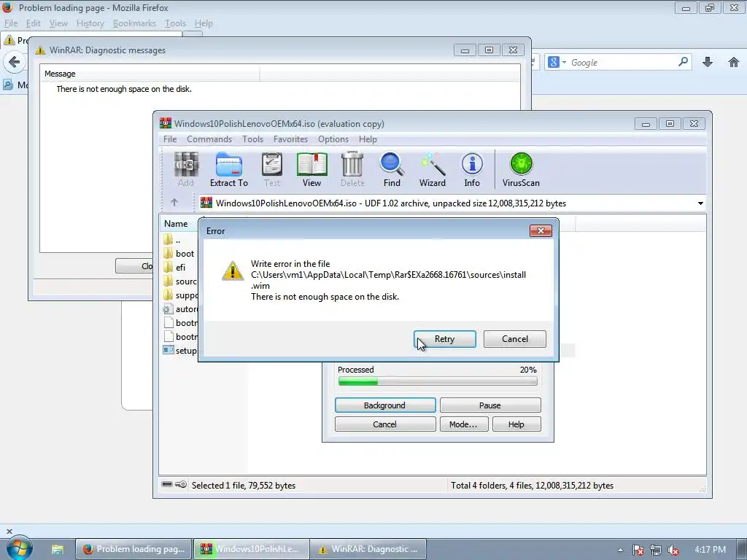
Task: Select the boot folder in the archive list
Action: 185,253
